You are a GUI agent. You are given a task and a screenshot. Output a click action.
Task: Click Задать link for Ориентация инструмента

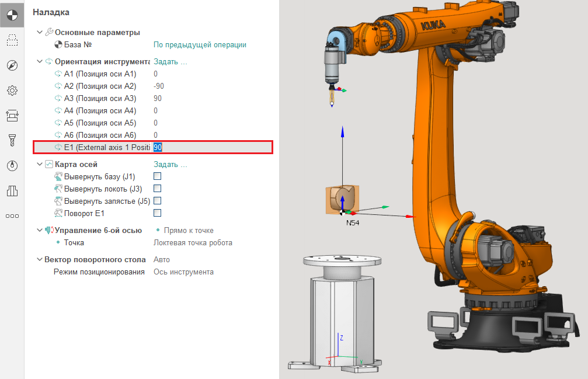[170, 61]
